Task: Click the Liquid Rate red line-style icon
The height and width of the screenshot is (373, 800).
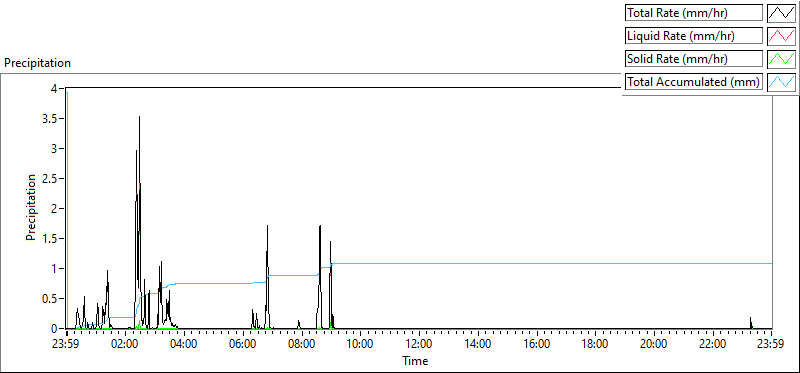Action: coord(781,36)
